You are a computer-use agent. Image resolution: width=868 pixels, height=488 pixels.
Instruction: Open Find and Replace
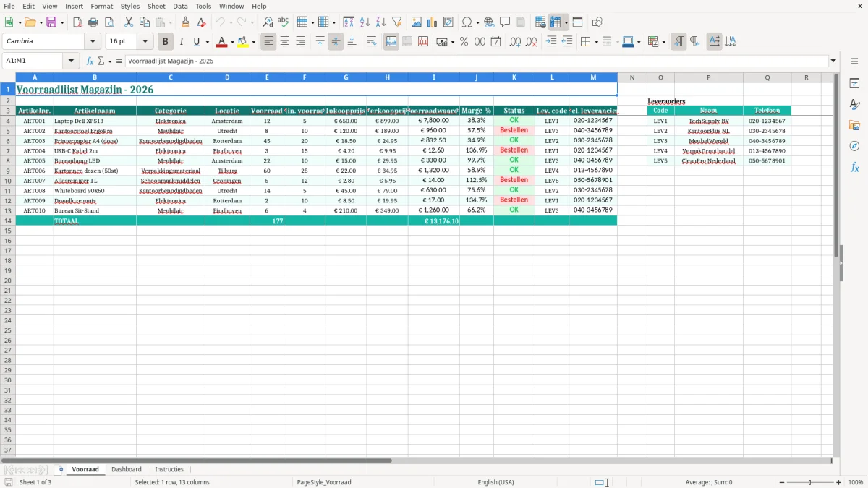click(268, 22)
